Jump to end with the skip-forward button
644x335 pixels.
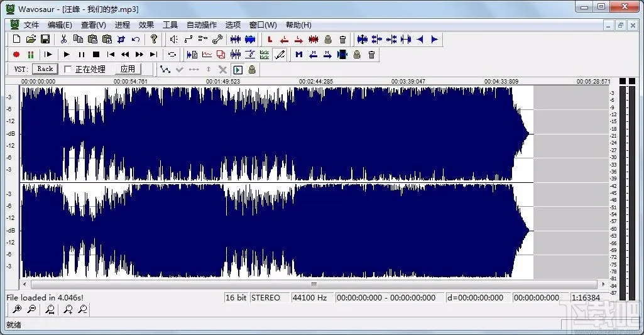(x=153, y=54)
